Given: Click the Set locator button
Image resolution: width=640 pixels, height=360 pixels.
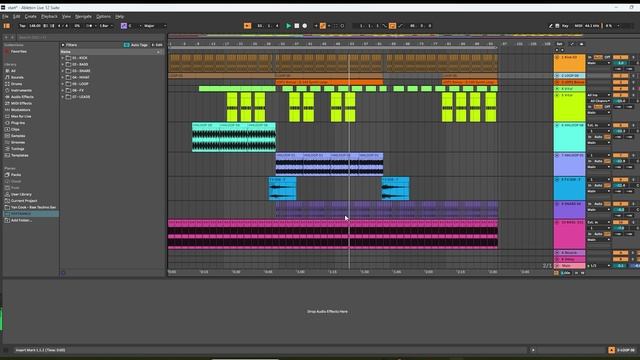Looking at the screenshot, I should [x=560, y=44].
